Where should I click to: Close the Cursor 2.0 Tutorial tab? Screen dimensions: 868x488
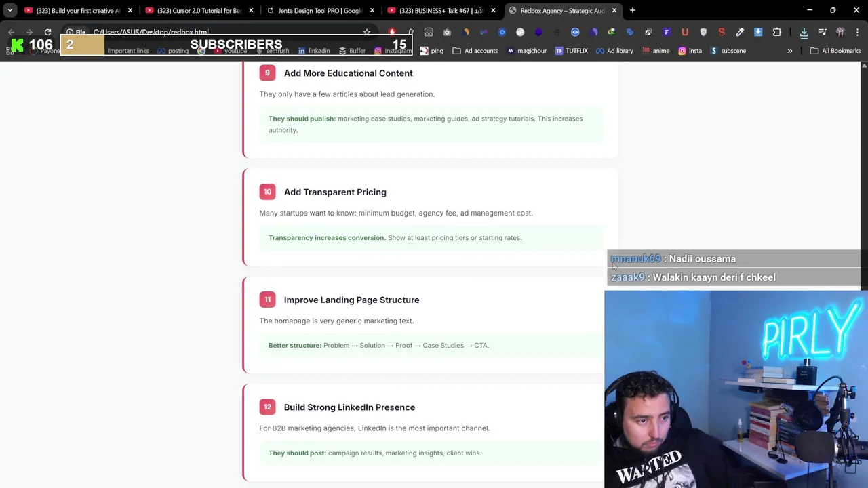pos(251,10)
